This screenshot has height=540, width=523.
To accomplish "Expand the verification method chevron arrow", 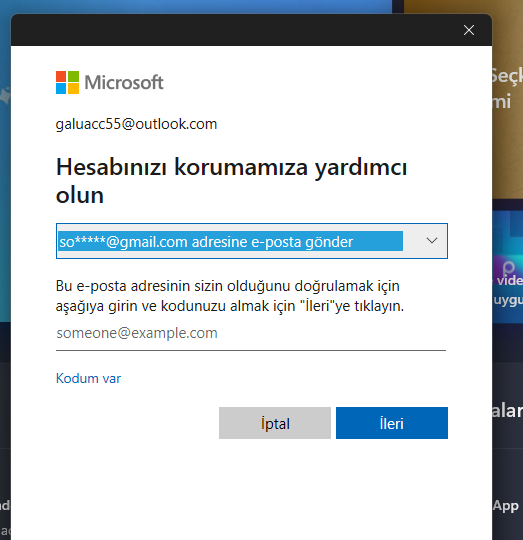I will pos(432,240).
